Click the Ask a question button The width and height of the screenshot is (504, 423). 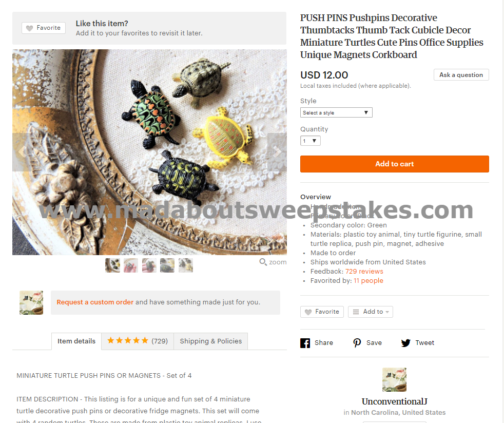tap(461, 75)
